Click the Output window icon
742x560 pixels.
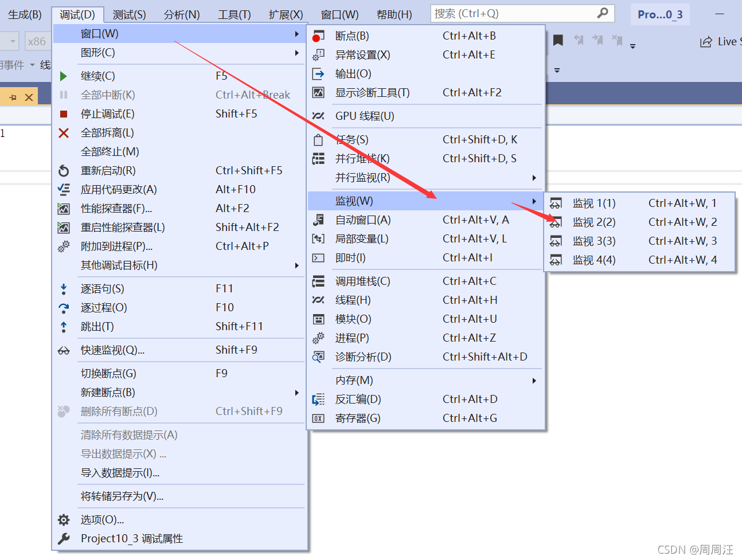click(x=318, y=74)
